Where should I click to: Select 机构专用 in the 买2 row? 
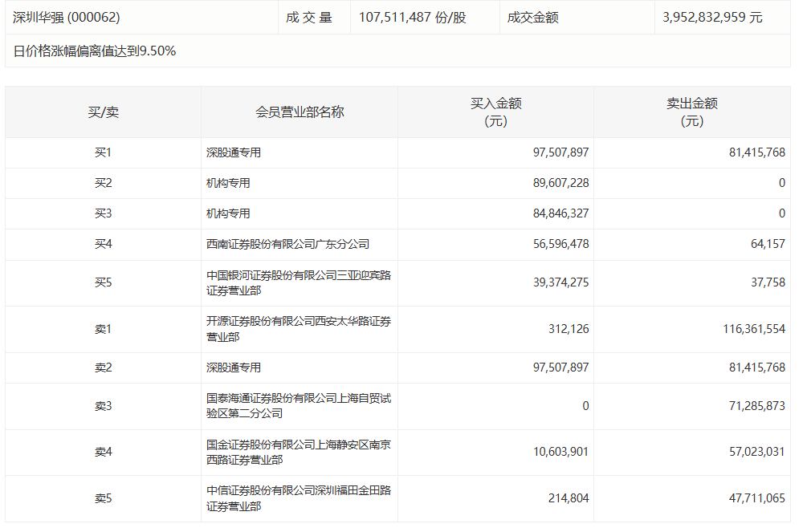point(228,183)
